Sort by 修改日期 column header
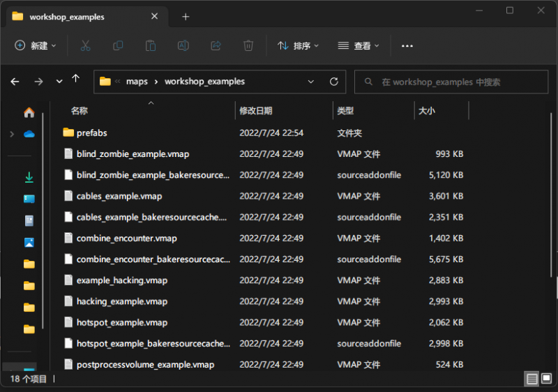558x392 pixels. (x=255, y=111)
